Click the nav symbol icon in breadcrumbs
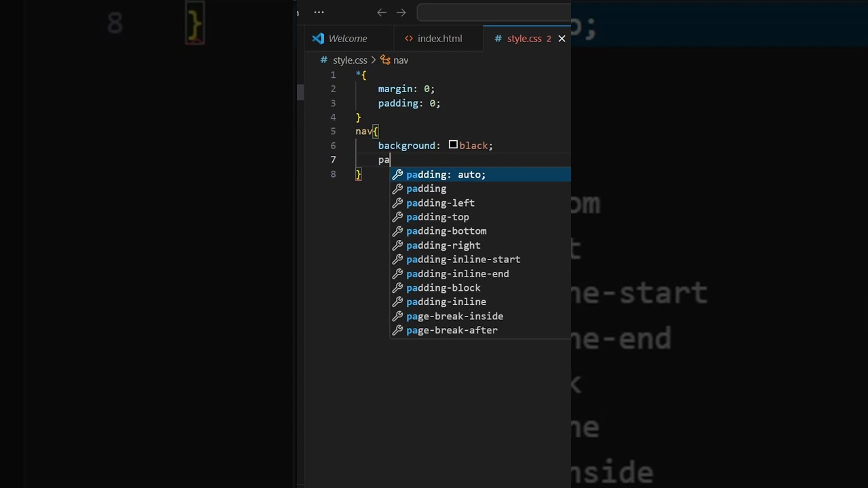This screenshot has height=488, width=868. [385, 60]
